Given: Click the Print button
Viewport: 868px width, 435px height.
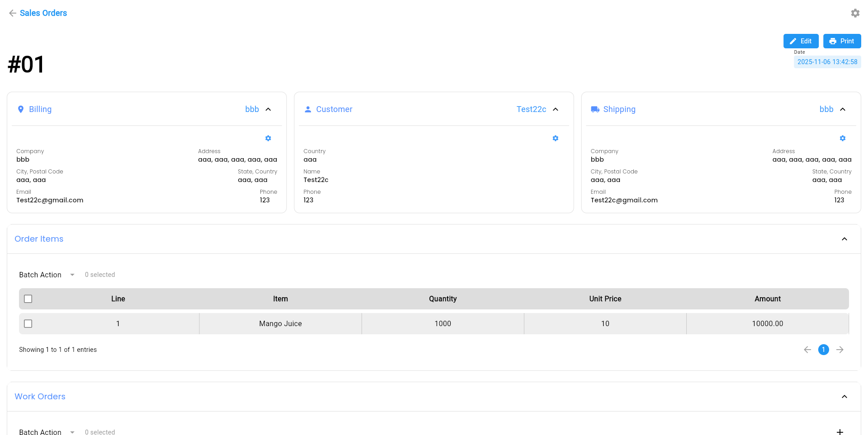Looking at the screenshot, I should coord(842,41).
